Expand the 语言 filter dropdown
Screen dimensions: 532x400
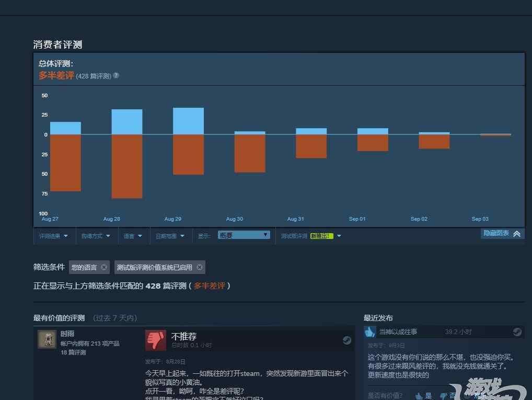(133, 236)
